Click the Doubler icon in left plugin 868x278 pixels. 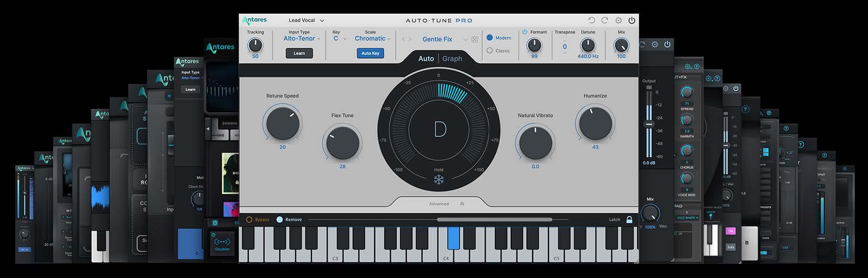tap(223, 243)
